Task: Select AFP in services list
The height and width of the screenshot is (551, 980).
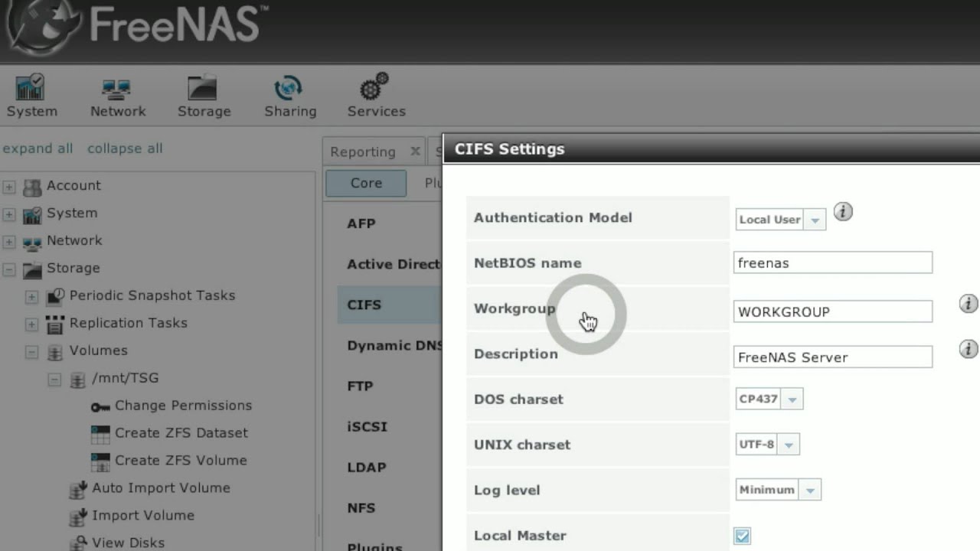Action: tap(361, 223)
